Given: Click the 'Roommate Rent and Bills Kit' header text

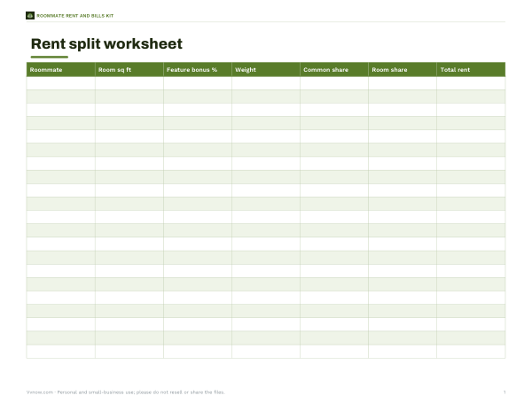Looking at the screenshot, I should point(75,16).
